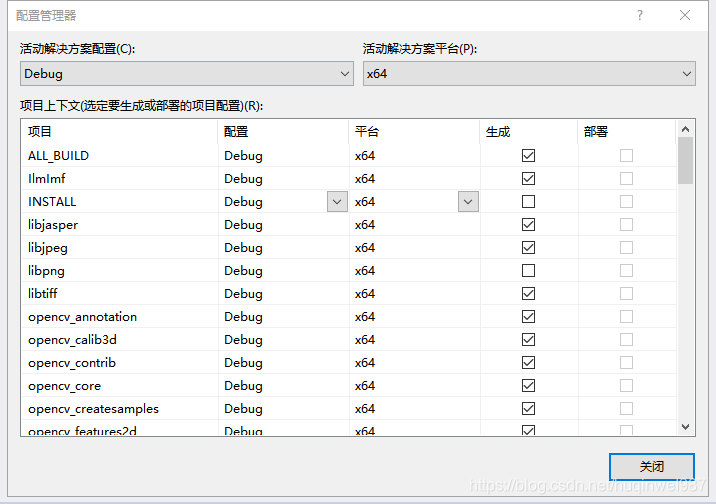This screenshot has width=716, height=504.
Task: Toggle the opencv_contrib build checkbox
Action: [528, 362]
